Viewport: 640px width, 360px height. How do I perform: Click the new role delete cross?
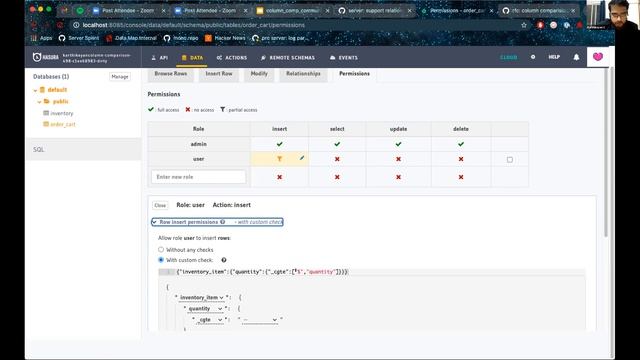[x=461, y=177]
